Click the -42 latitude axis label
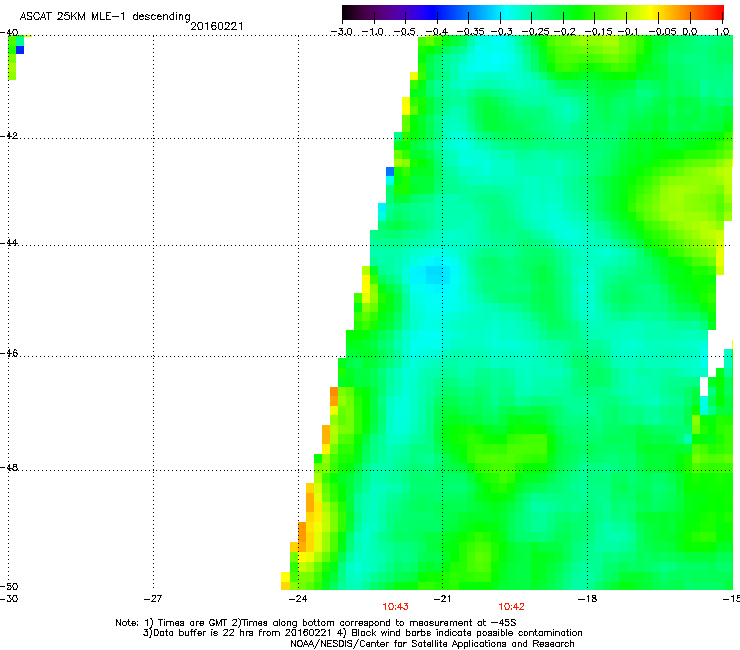The image size is (740, 650). pos(9,136)
